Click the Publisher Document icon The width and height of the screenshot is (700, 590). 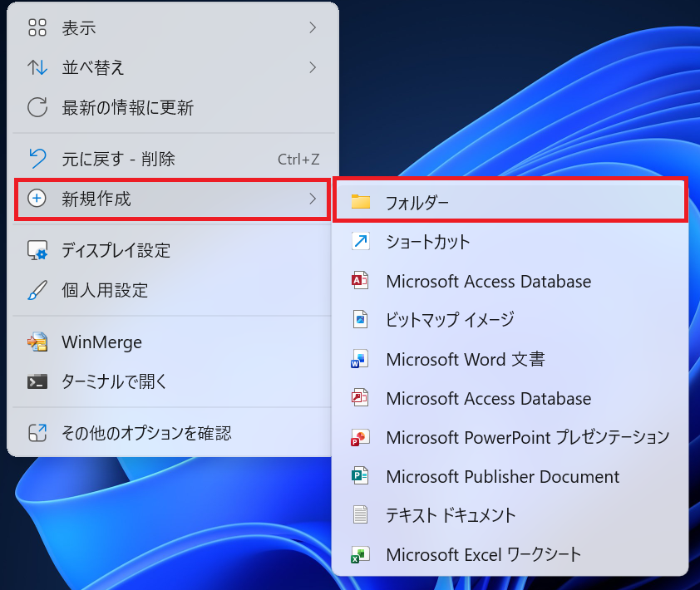[360, 476]
